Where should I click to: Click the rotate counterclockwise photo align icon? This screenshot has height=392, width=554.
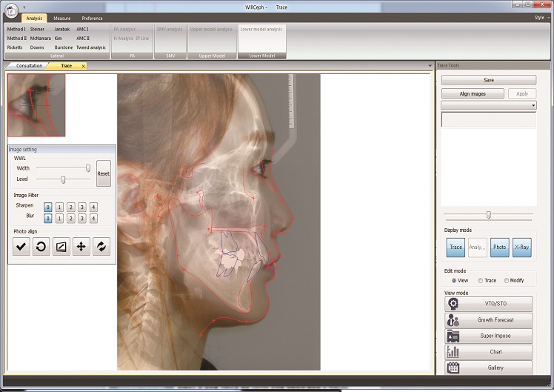click(41, 246)
